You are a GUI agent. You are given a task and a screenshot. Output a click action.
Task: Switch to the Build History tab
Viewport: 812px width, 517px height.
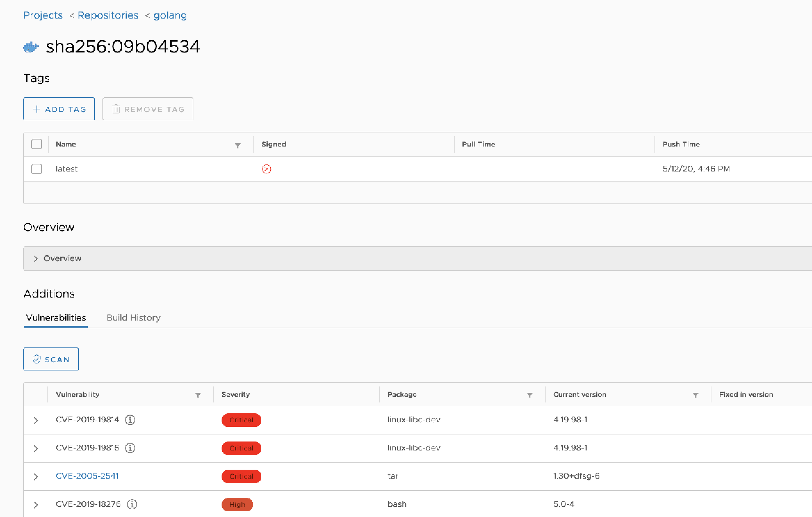pos(133,317)
